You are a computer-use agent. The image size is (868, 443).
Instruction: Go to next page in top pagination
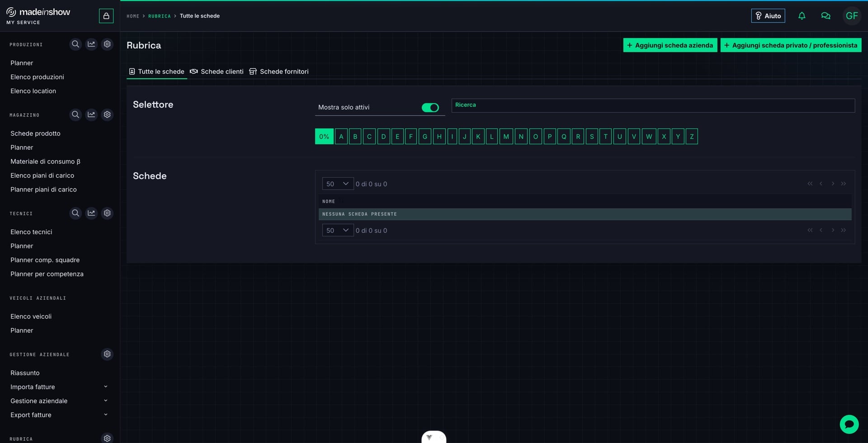tap(833, 184)
